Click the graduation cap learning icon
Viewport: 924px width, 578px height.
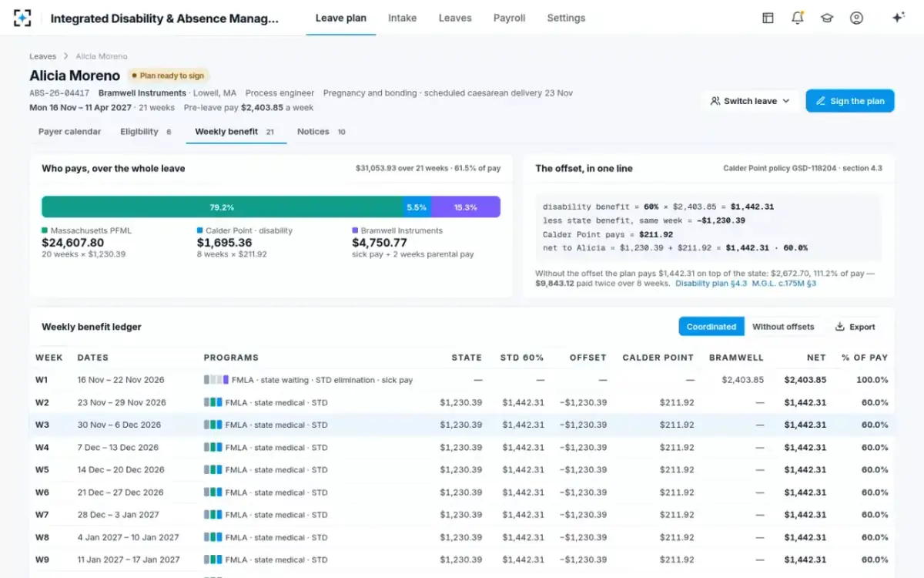(x=827, y=18)
